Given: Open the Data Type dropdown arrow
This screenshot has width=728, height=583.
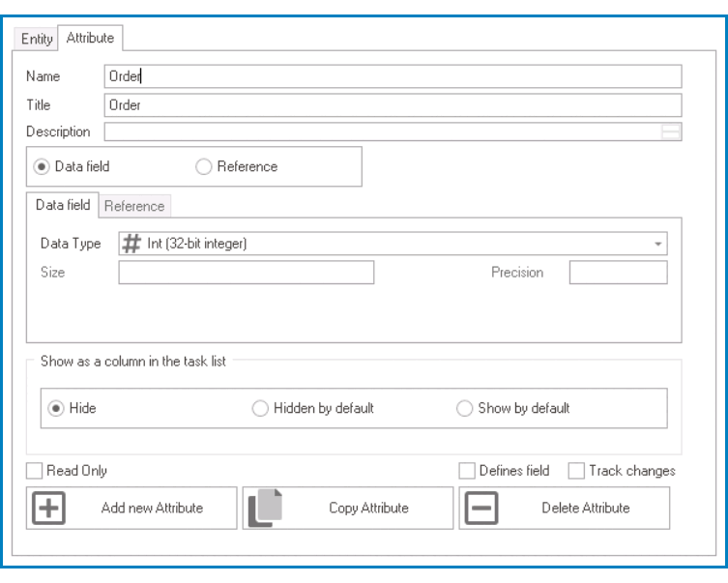Looking at the screenshot, I should point(657,244).
